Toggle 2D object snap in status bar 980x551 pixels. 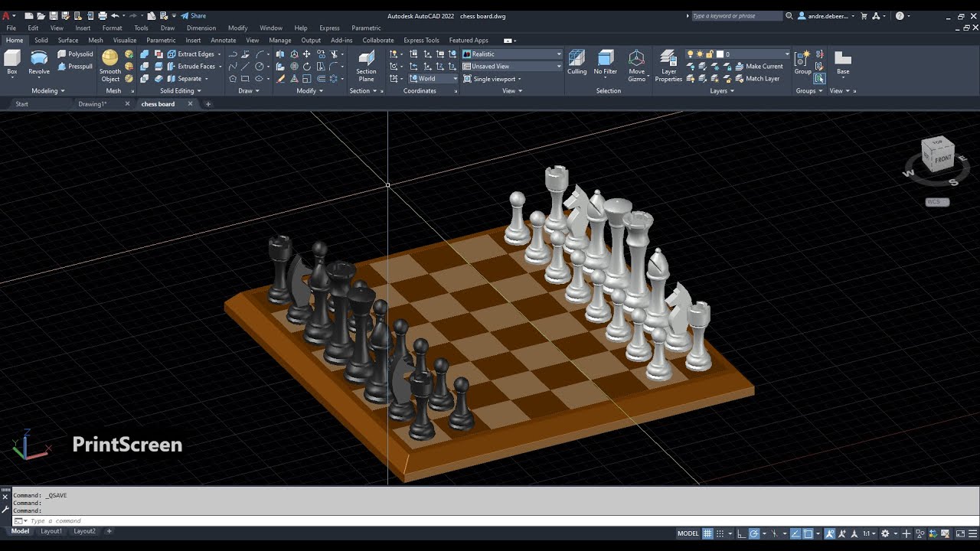coord(808,533)
